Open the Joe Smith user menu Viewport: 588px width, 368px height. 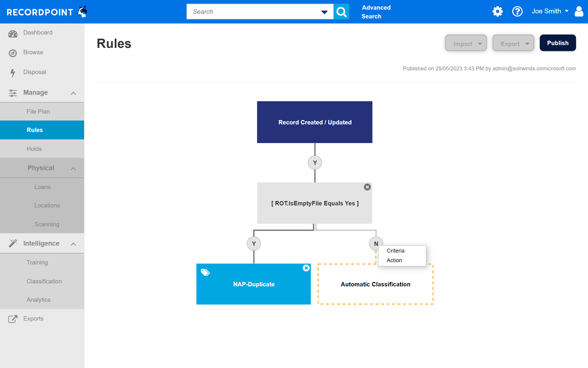(550, 11)
